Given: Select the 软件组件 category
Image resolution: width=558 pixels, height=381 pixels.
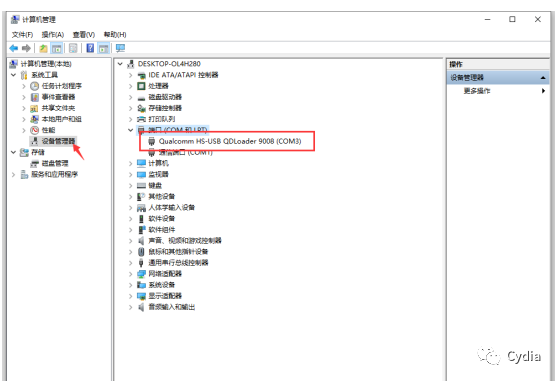Looking at the screenshot, I should click(x=162, y=230).
